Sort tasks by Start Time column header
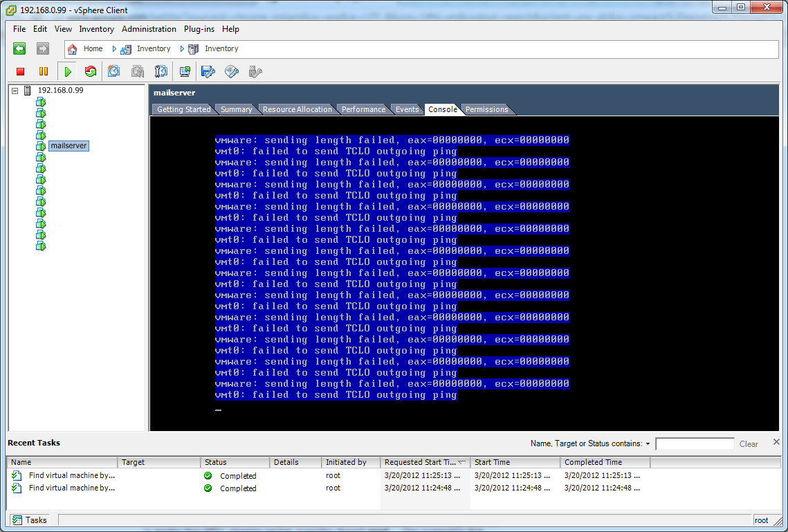Viewport: 788px width, 532px height. point(515,462)
